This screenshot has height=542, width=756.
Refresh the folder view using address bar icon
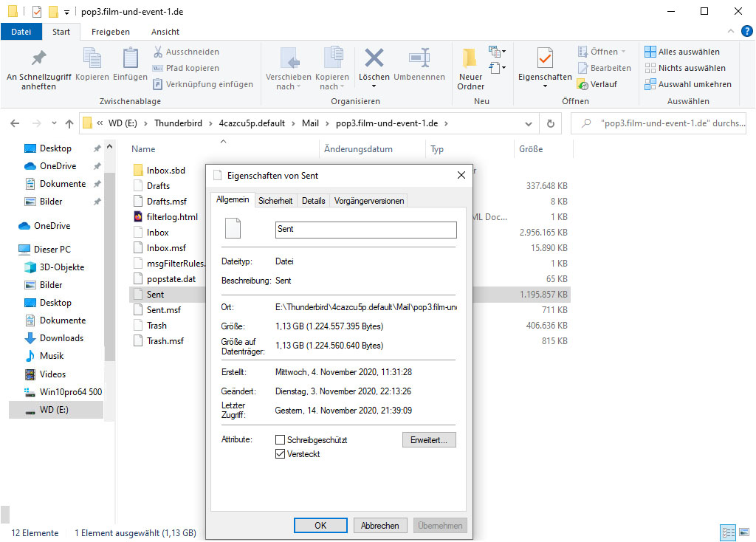tap(550, 123)
